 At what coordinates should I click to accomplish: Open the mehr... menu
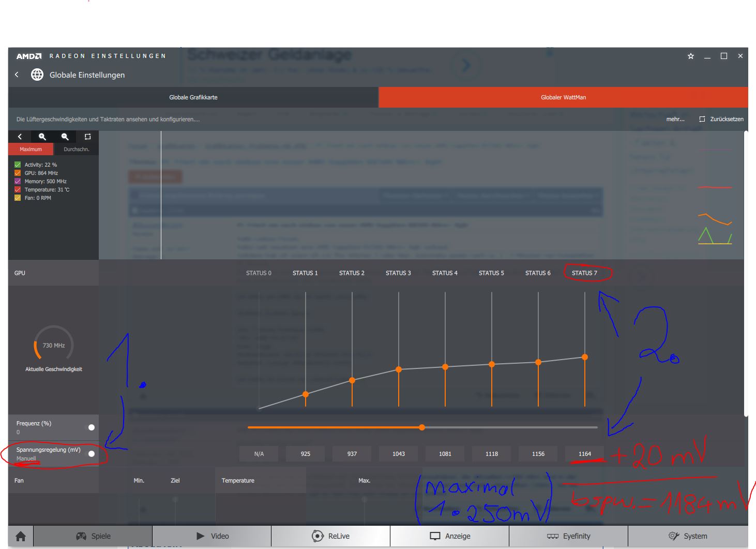(675, 119)
